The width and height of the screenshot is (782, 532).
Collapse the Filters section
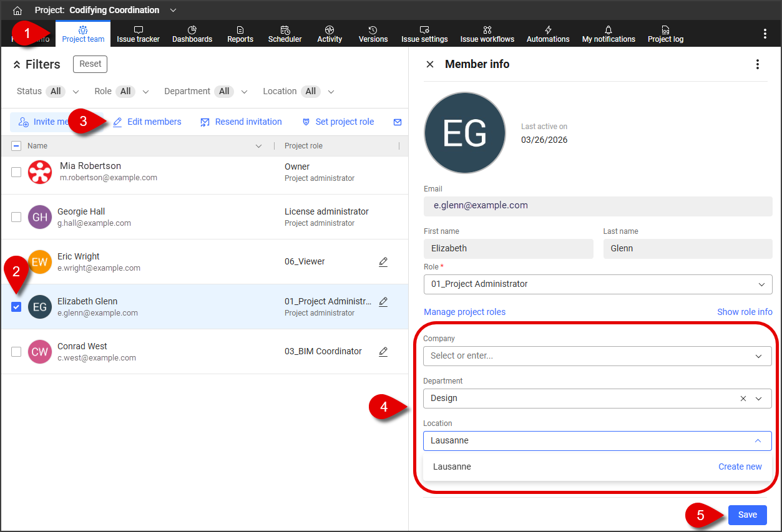point(17,65)
